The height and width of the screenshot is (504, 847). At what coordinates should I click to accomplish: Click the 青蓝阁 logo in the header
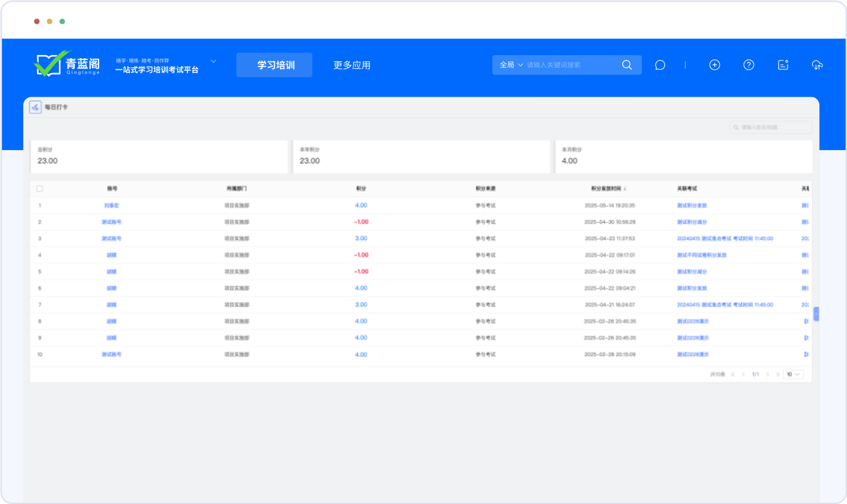click(66, 64)
